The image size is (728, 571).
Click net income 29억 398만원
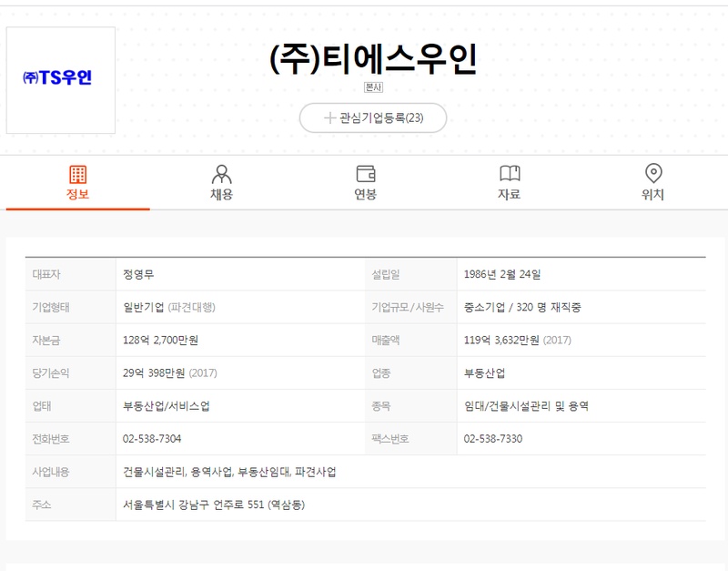pos(154,373)
